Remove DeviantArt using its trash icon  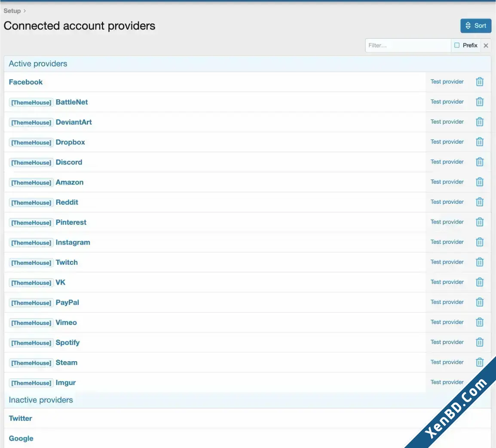480,122
